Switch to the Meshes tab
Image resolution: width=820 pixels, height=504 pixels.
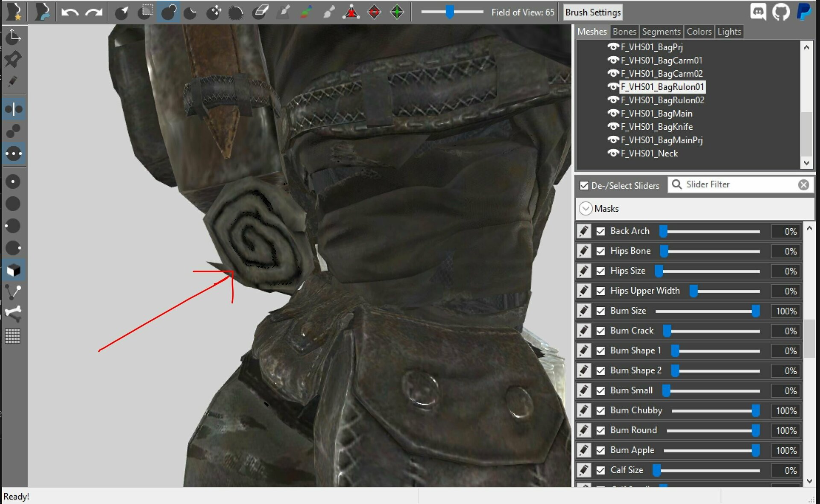(x=592, y=32)
